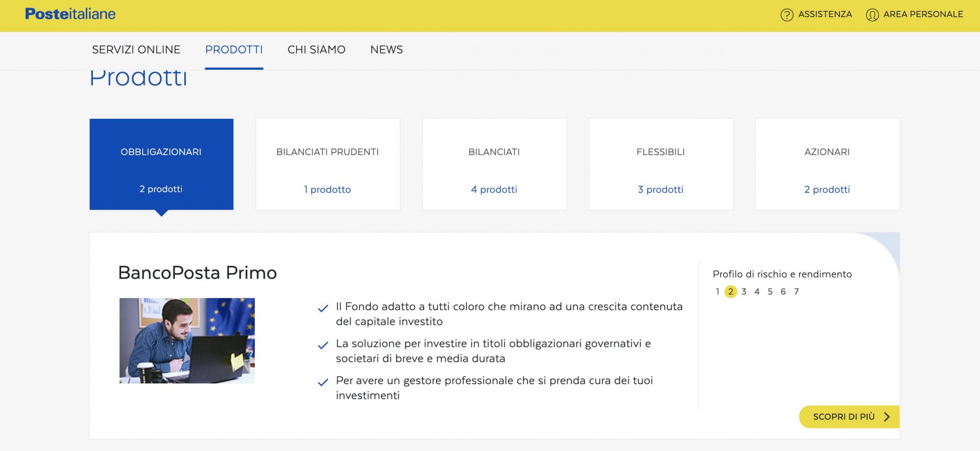Screen dimensions: 980x451
Task: Go to the Chi Siamo section
Action: 316,49
